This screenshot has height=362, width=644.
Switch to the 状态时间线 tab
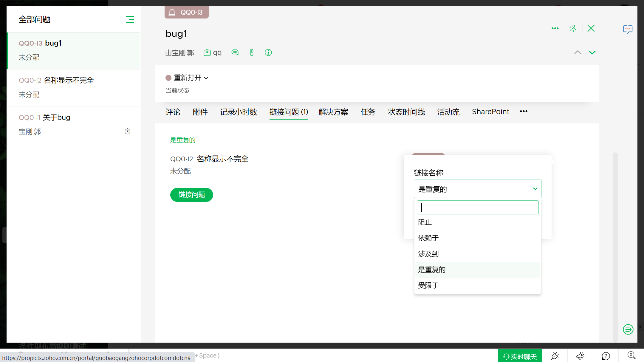[406, 112]
